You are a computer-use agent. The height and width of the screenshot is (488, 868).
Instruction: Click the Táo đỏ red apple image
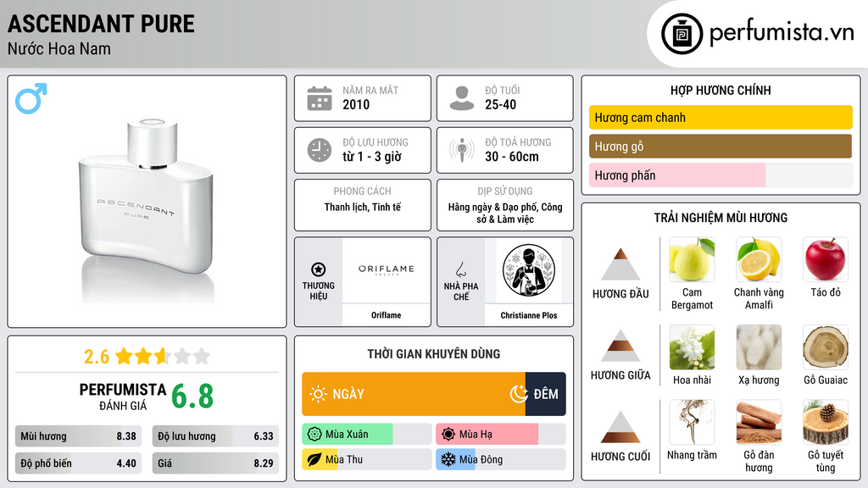coord(826,259)
